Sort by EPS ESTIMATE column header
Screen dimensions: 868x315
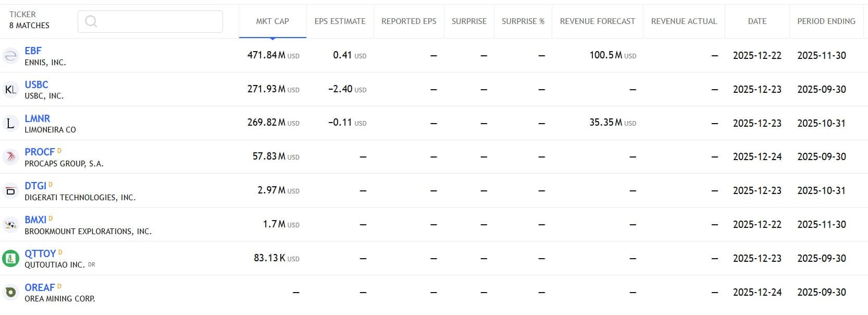coord(340,21)
